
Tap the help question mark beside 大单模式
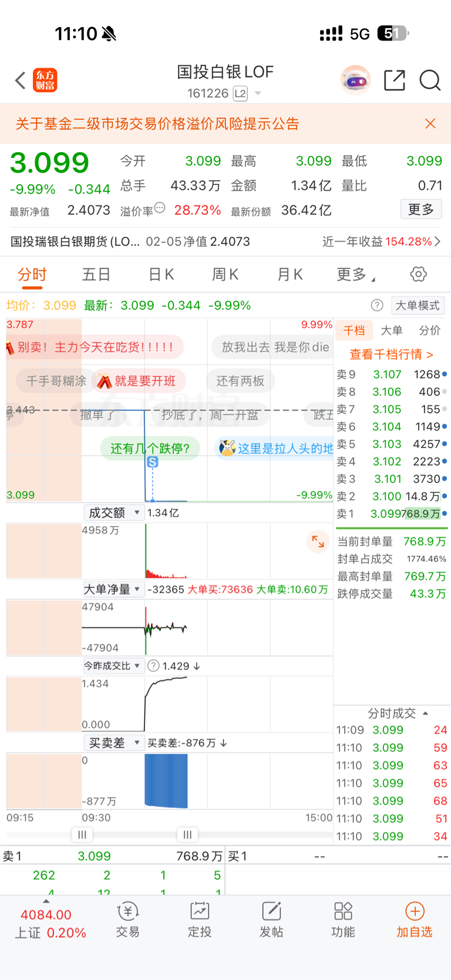tap(377, 305)
